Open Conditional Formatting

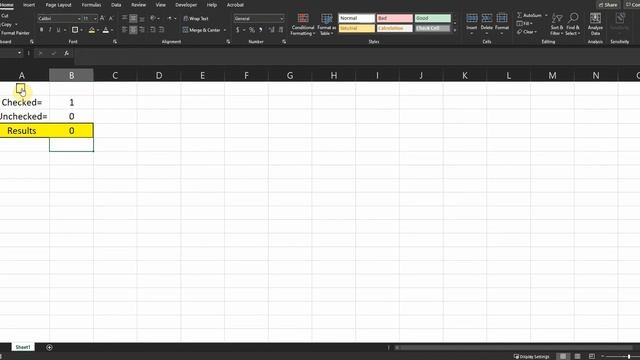click(x=303, y=24)
